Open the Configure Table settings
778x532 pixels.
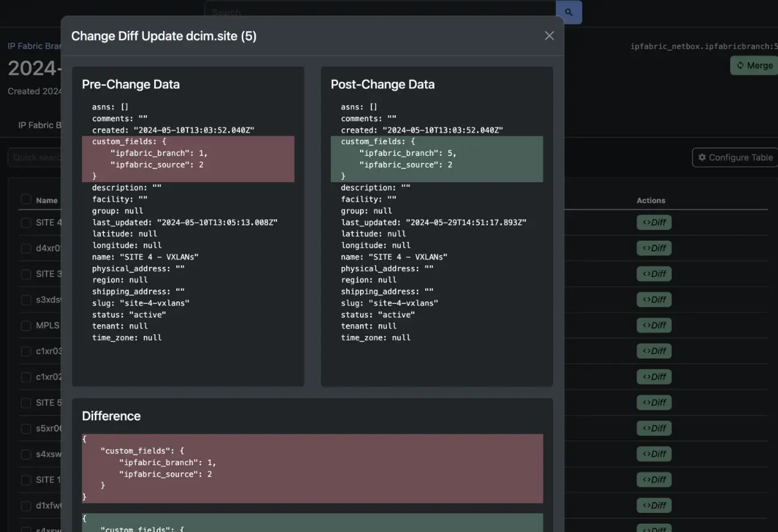[735, 158]
